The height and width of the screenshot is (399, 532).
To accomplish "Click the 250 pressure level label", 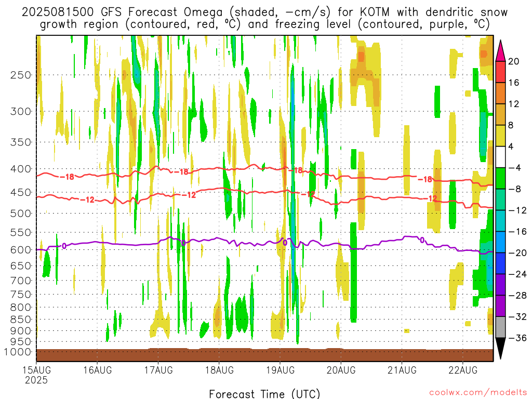I will click(x=21, y=75).
